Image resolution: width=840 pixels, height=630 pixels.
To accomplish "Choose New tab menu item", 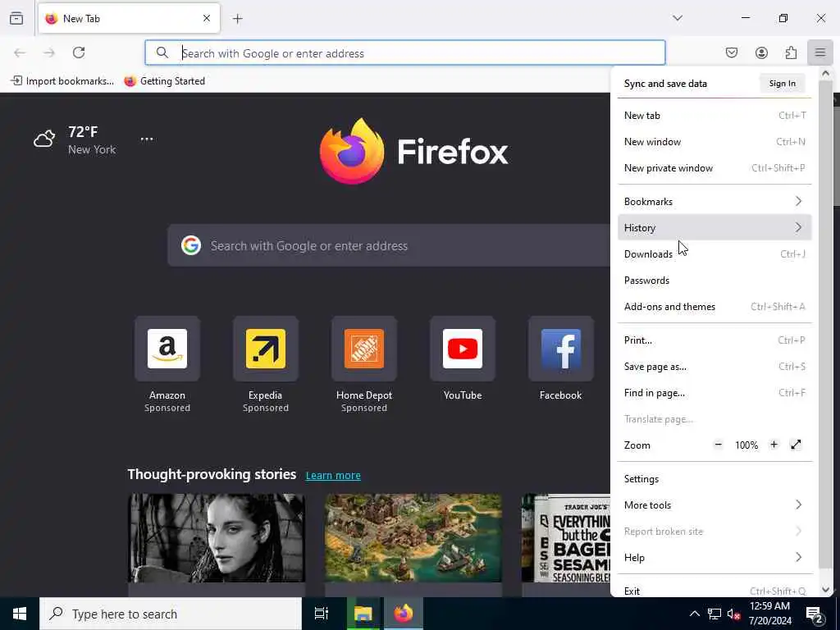I will coord(714,115).
